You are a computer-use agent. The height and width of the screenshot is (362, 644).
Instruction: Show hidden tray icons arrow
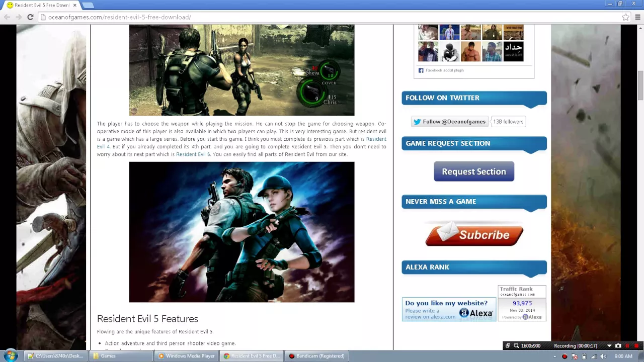555,356
